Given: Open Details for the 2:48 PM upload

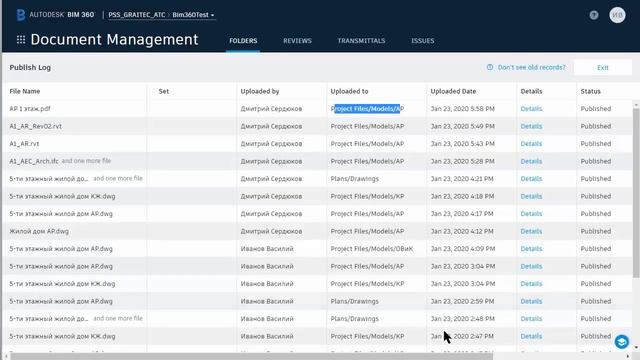Looking at the screenshot, I should click(531, 319).
